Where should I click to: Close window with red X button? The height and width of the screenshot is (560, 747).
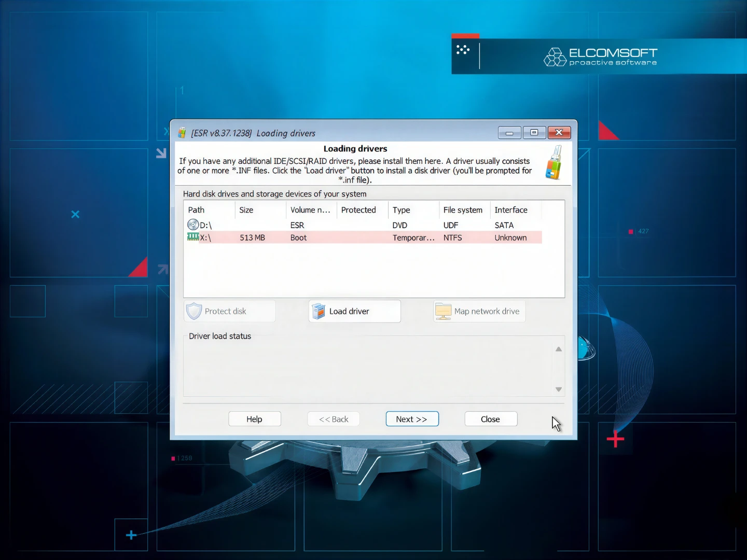click(x=559, y=133)
